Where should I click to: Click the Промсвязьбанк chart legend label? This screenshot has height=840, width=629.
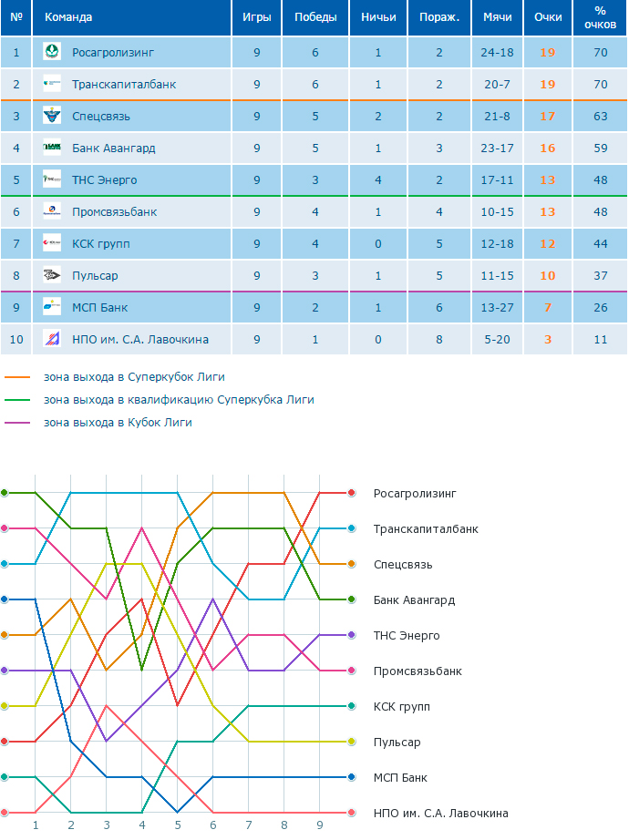418,671
